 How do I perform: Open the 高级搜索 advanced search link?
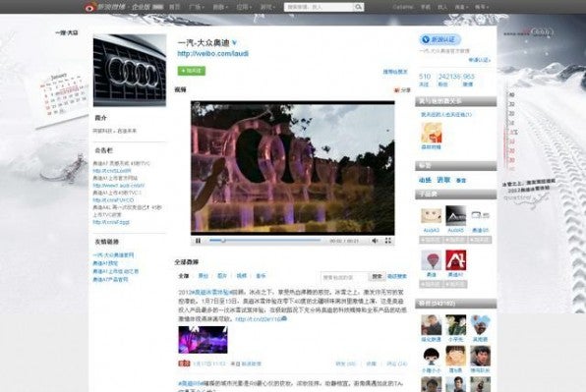pyautogui.click(x=397, y=277)
